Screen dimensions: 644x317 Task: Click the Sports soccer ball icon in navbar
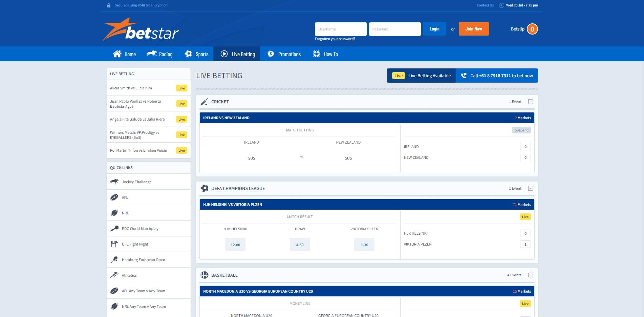188,54
